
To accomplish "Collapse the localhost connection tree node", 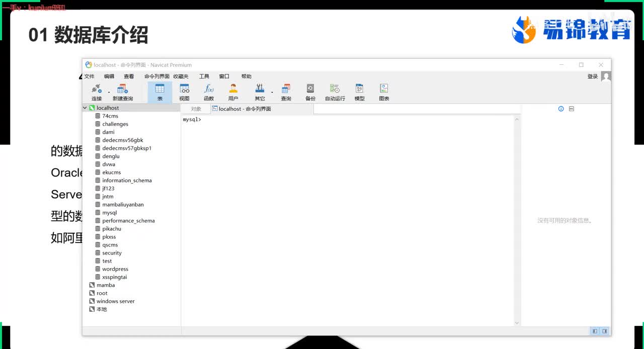I will 85,108.
